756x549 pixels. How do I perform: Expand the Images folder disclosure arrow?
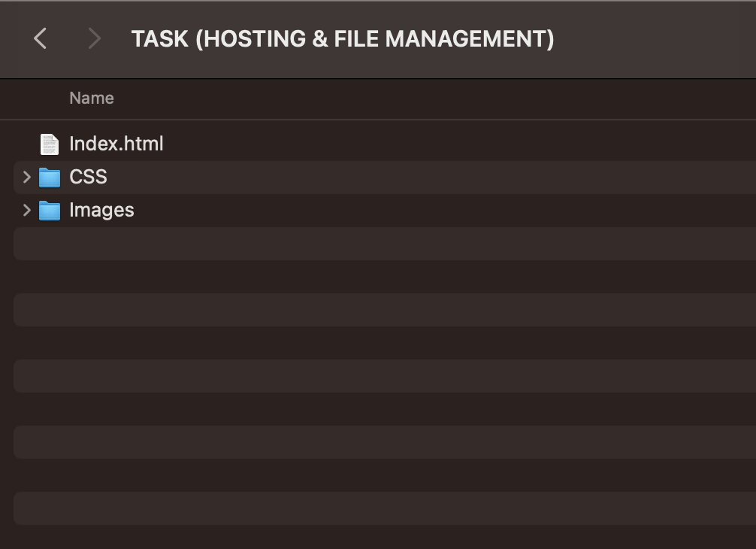(27, 211)
